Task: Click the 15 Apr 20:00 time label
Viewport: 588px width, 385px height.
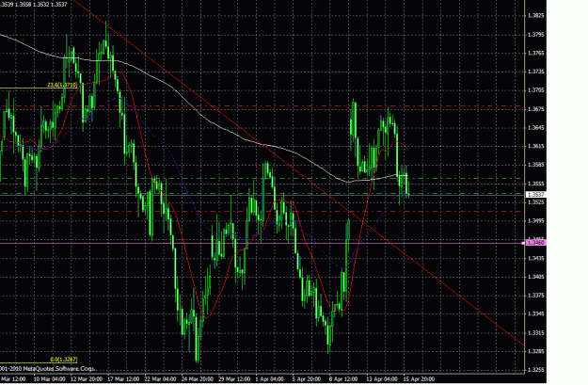Action: point(419,379)
